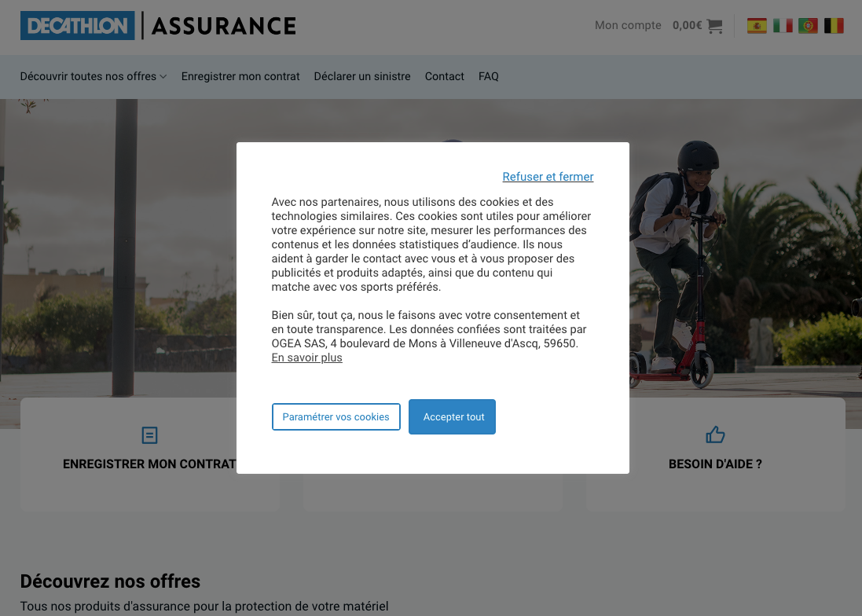Select the Besoin d'aide card
Screen dimensions: 862x616
715,454
